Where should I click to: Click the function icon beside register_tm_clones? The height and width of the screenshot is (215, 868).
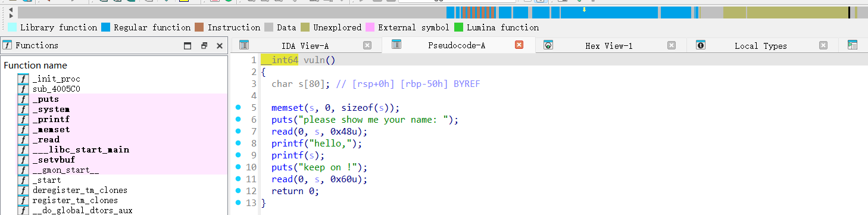click(23, 200)
